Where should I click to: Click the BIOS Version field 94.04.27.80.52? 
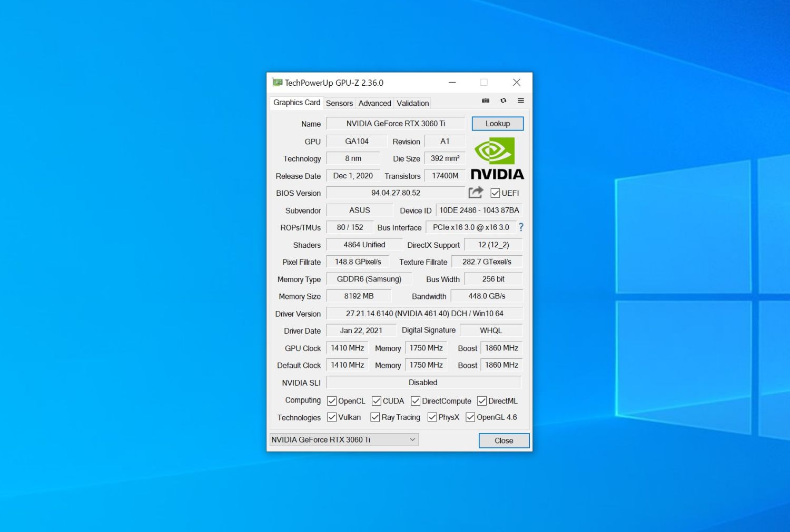click(x=396, y=193)
